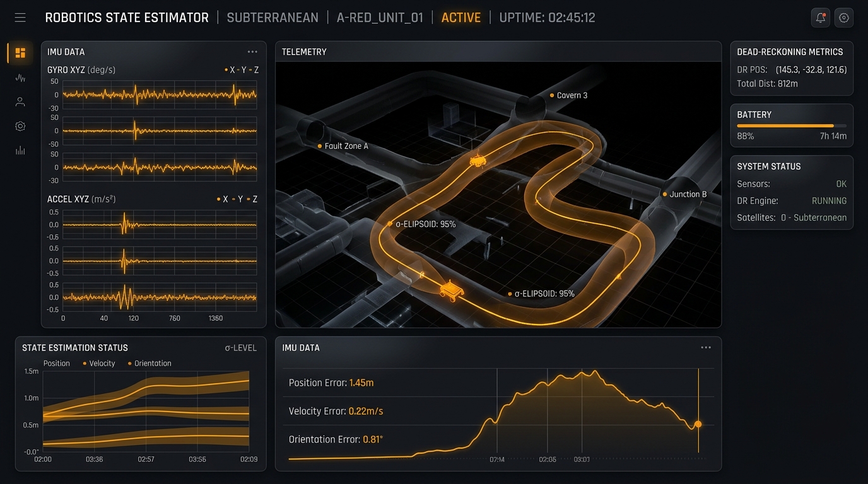This screenshot has width=868, height=484.
Task: Click the Sensors OK status row
Action: pyautogui.click(x=792, y=184)
